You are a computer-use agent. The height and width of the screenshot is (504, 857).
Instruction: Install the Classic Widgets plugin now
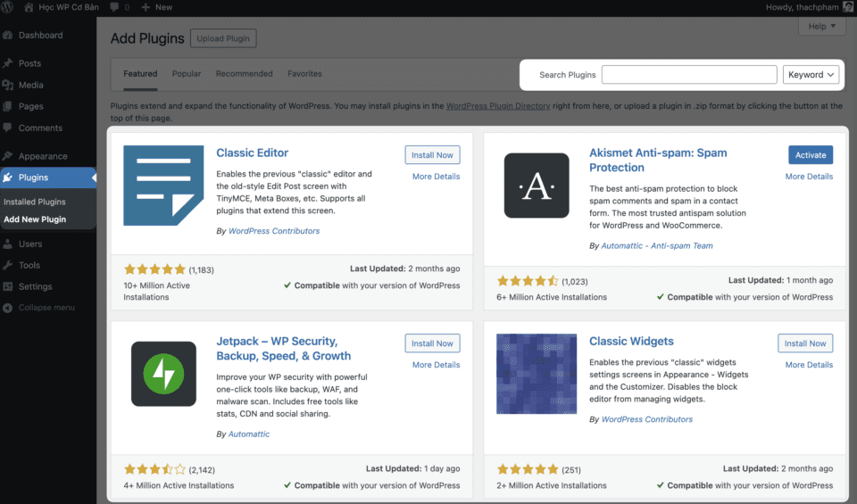(x=805, y=343)
